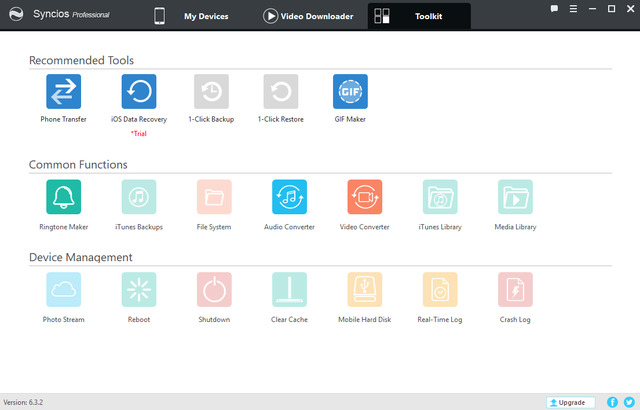Viewport: 640px width, 410px height.
Task: Click the Upgrade button
Action: click(x=570, y=402)
